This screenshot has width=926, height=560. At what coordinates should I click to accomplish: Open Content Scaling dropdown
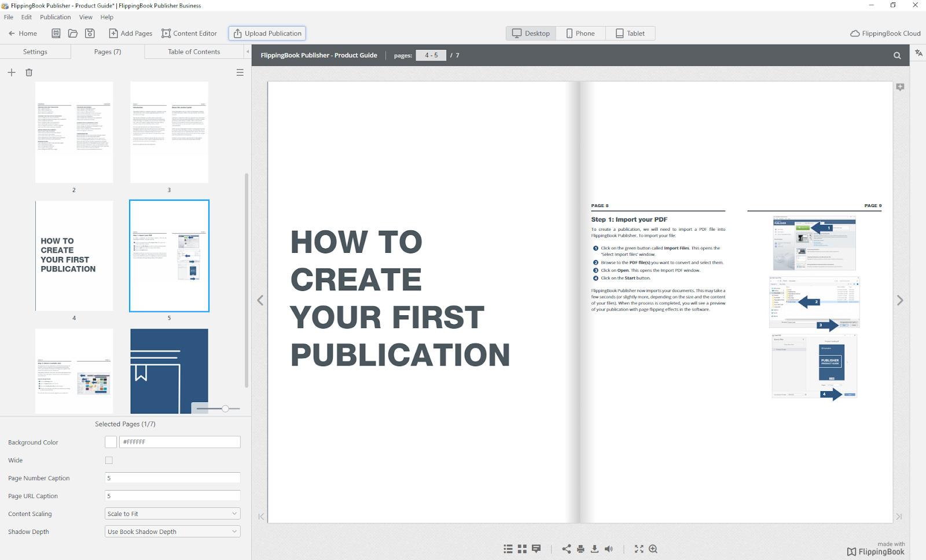pos(172,514)
